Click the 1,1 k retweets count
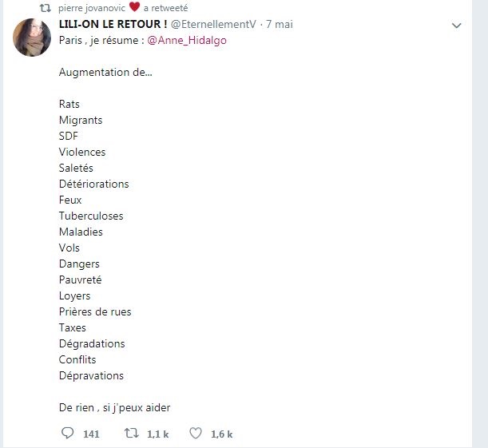This screenshot has width=488, height=448. pyautogui.click(x=158, y=434)
